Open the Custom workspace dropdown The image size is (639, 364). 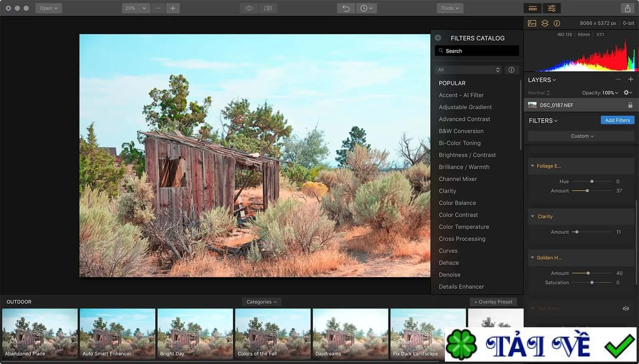pos(581,136)
